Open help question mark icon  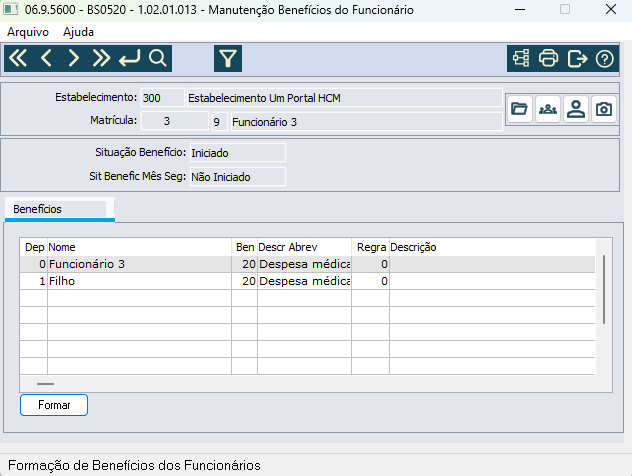(x=605, y=58)
